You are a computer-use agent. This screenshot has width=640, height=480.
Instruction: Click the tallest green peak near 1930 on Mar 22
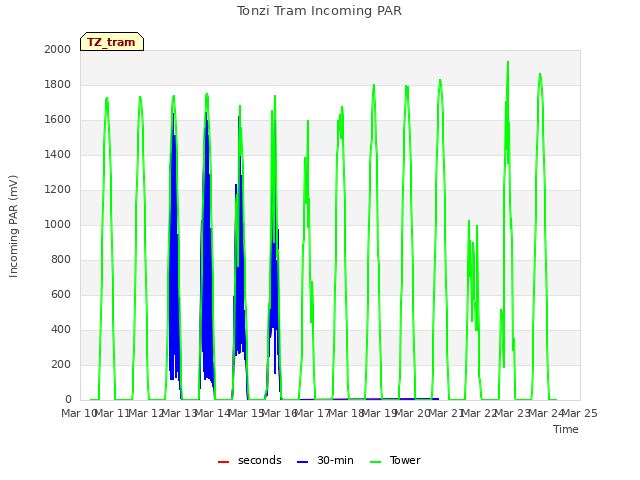[x=508, y=62]
